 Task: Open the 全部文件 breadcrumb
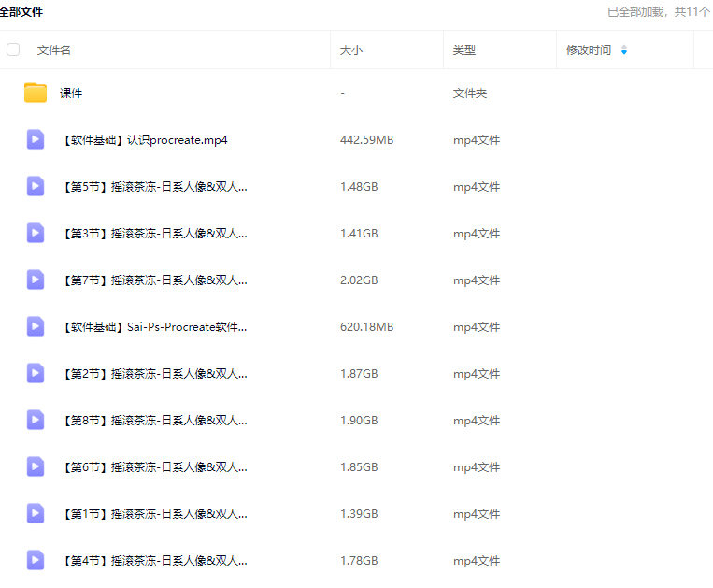coord(21,12)
